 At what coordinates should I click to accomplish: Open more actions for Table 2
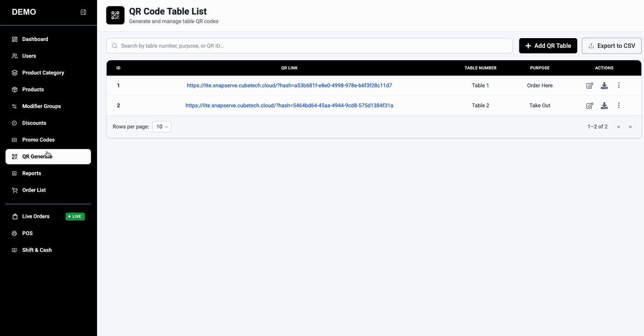(x=619, y=106)
